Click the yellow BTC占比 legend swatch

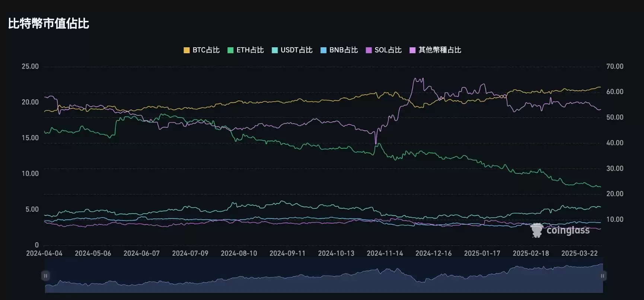click(x=186, y=50)
